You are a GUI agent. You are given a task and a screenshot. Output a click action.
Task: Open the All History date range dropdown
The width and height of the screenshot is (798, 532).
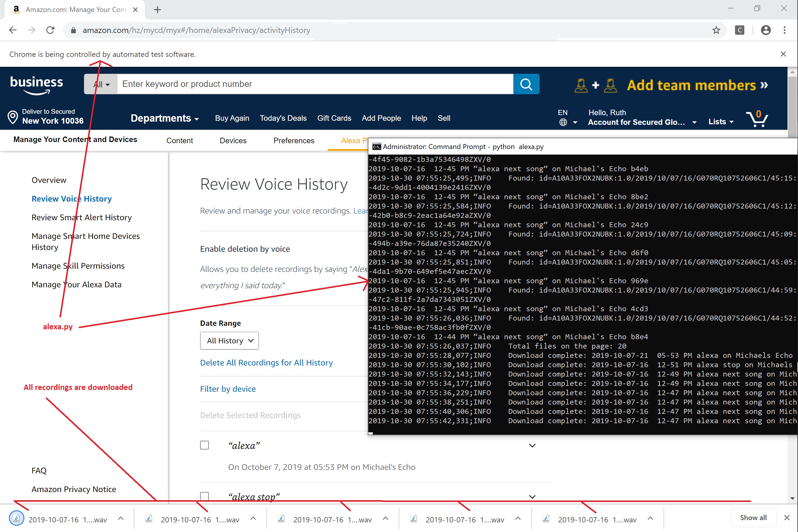229,340
